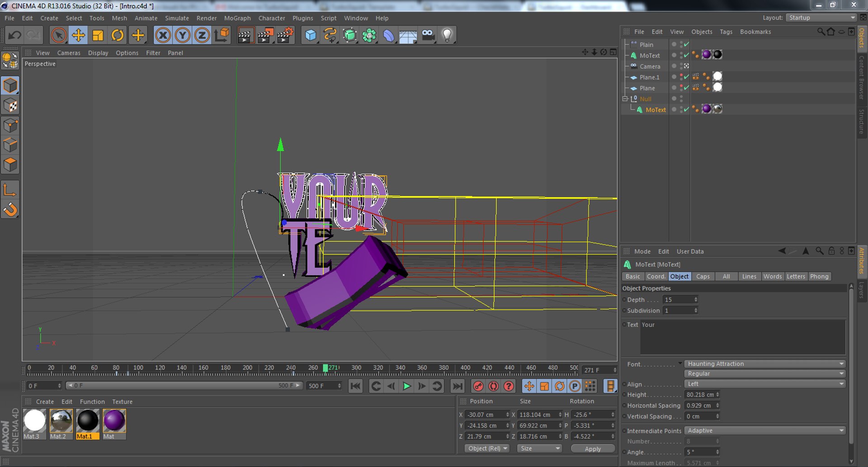Click the Floor/environment object icon
Image resolution: width=868 pixels, height=467 pixels.
pyautogui.click(x=408, y=35)
